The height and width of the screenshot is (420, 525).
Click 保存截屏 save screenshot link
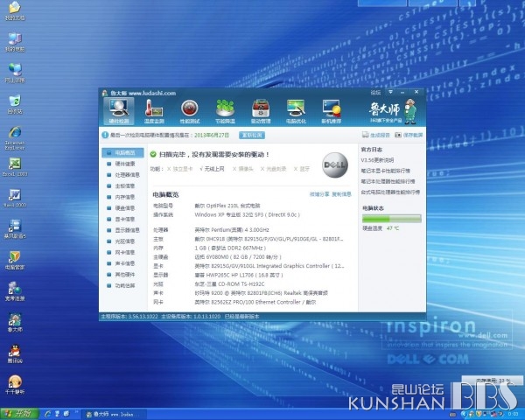tap(409, 135)
